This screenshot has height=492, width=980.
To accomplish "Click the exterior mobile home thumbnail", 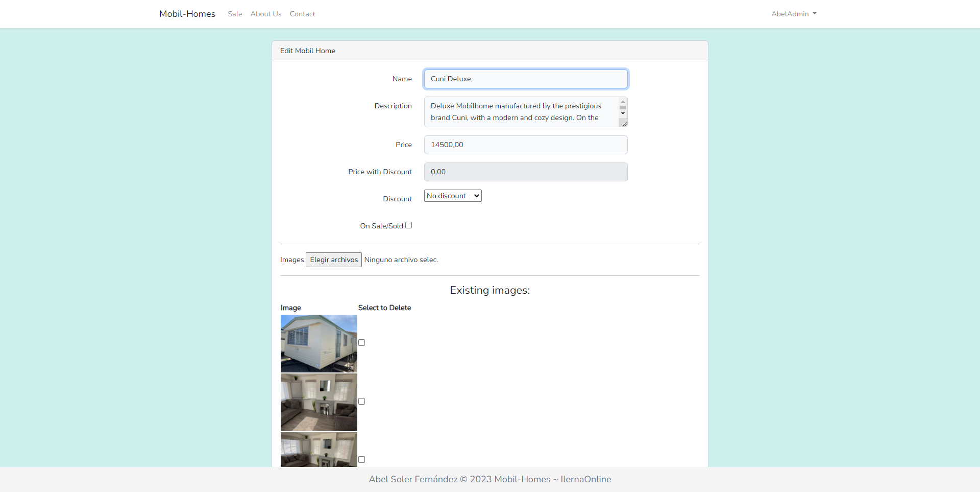I will tap(318, 343).
